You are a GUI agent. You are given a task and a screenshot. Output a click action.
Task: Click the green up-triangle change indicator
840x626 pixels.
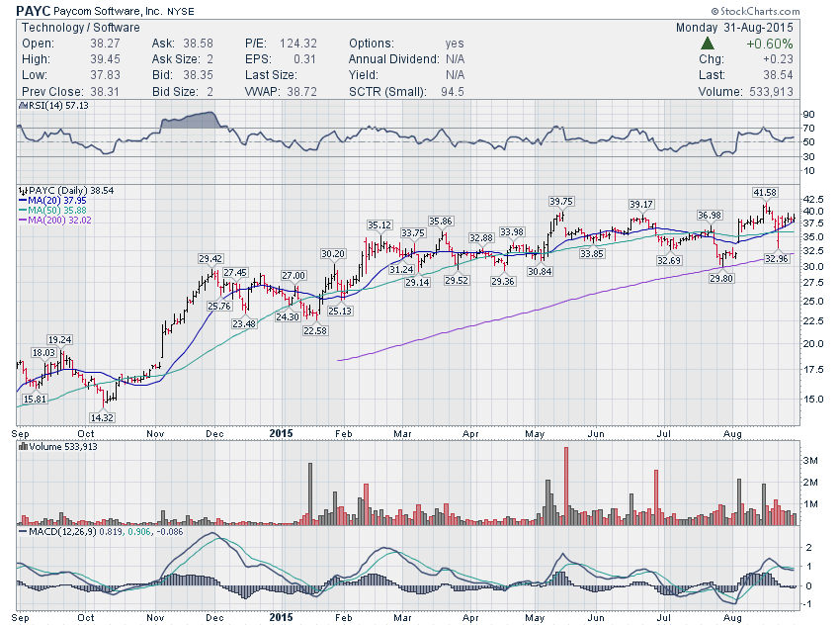(x=708, y=44)
